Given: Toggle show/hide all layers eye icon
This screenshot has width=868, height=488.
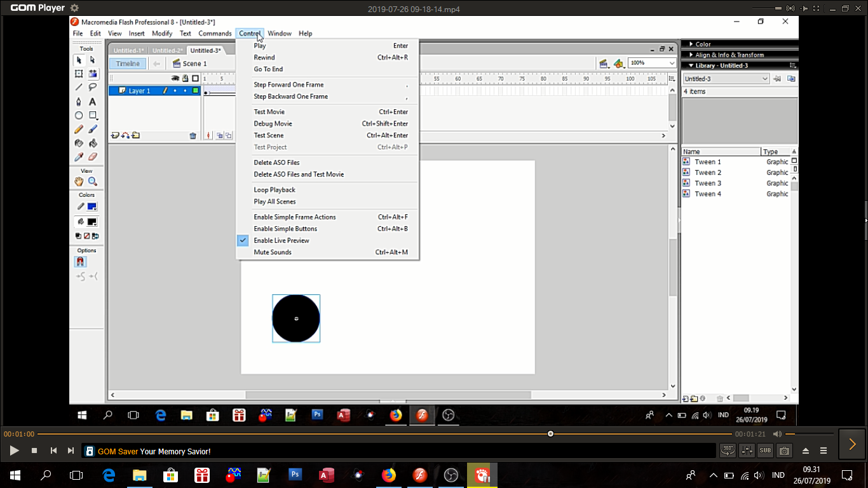Looking at the screenshot, I should tap(175, 78).
